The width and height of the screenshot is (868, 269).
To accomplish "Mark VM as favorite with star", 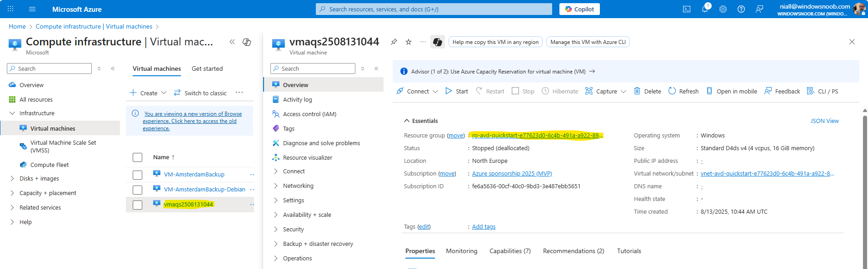I will 409,42.
